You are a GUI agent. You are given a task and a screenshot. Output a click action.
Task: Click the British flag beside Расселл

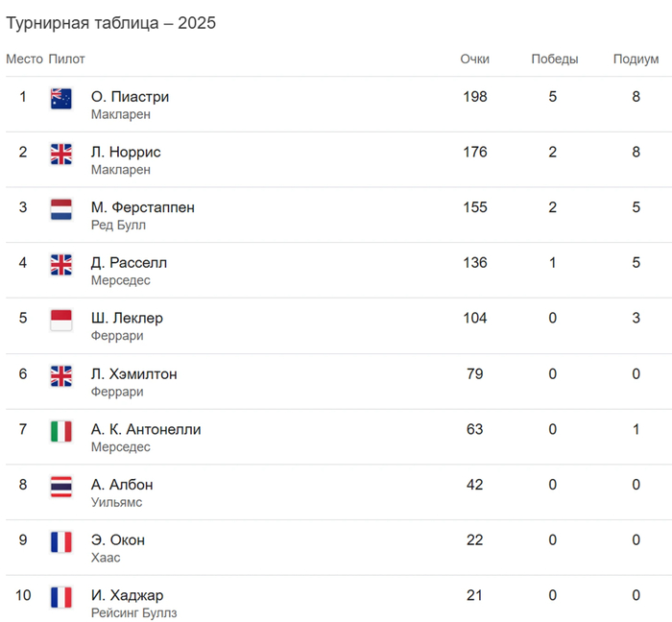[61, 265]
